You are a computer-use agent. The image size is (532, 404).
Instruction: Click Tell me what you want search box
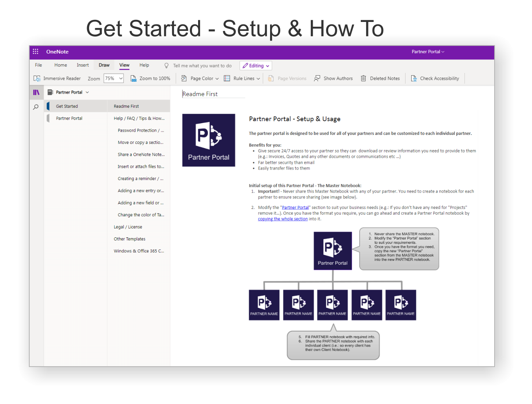tap(202, 65)
